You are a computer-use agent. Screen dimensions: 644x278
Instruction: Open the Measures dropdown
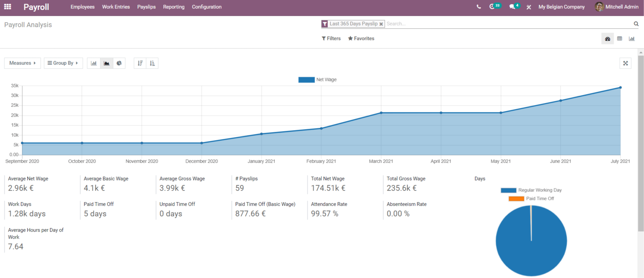(22, 63)
